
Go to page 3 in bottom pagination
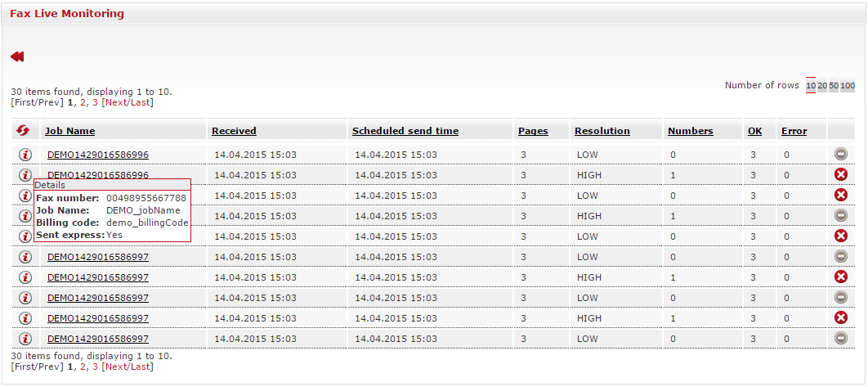pyautogui.click(x=95, y=367)
